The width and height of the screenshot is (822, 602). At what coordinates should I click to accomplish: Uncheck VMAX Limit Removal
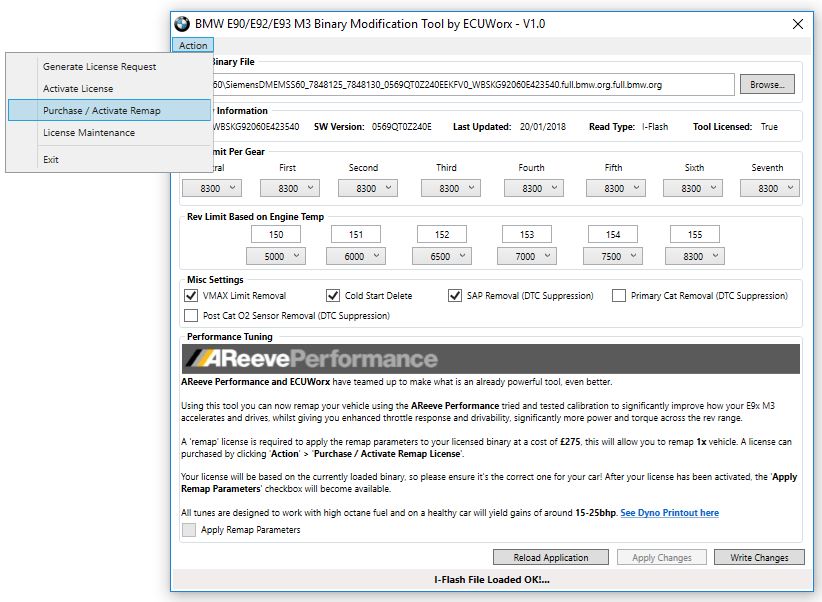tap(191, 296)
